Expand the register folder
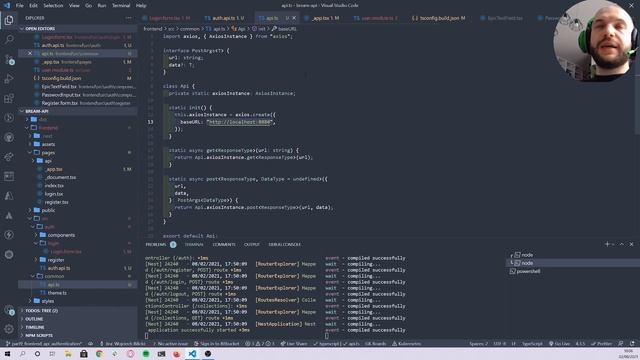 coord(56,260)
